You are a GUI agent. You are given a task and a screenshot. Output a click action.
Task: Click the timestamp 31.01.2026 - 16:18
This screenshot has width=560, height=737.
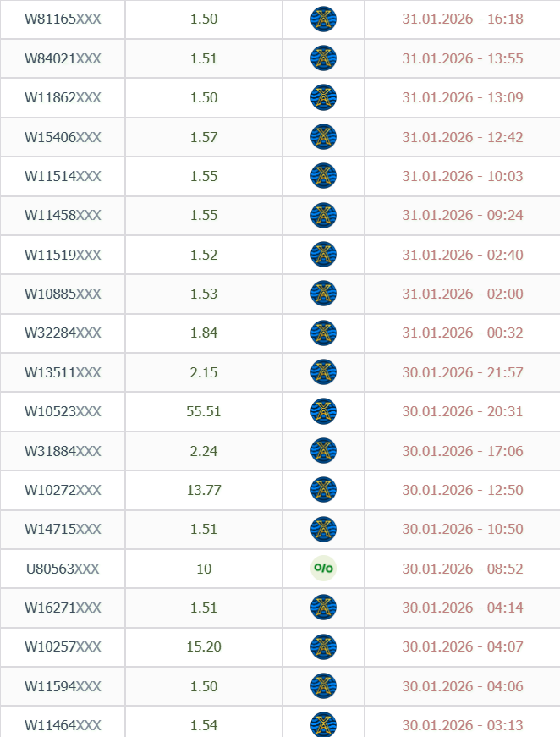click(x=462, y=19)
